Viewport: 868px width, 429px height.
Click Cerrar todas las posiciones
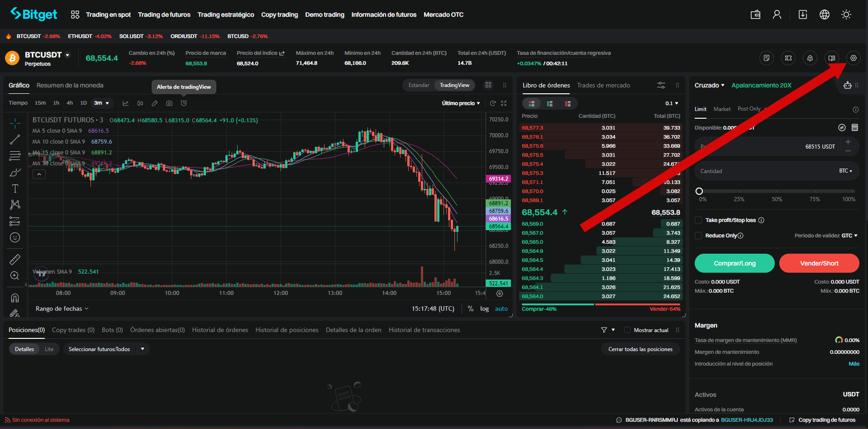[640, 349]
